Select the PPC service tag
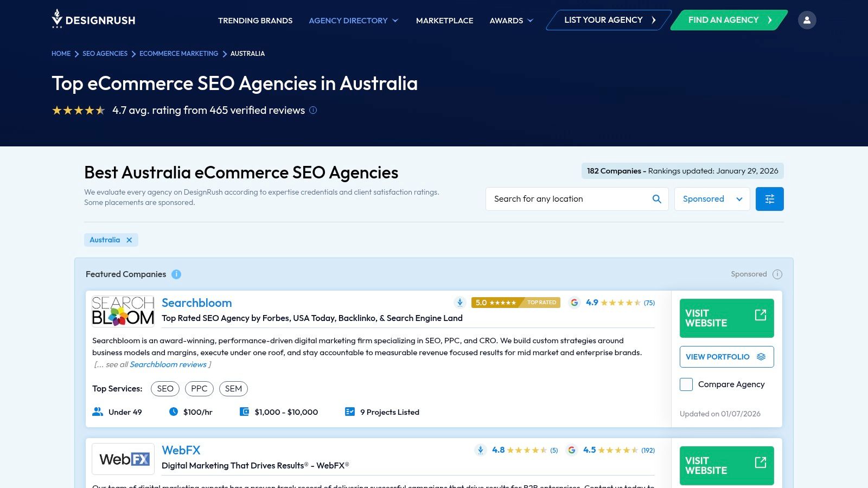 199,389
